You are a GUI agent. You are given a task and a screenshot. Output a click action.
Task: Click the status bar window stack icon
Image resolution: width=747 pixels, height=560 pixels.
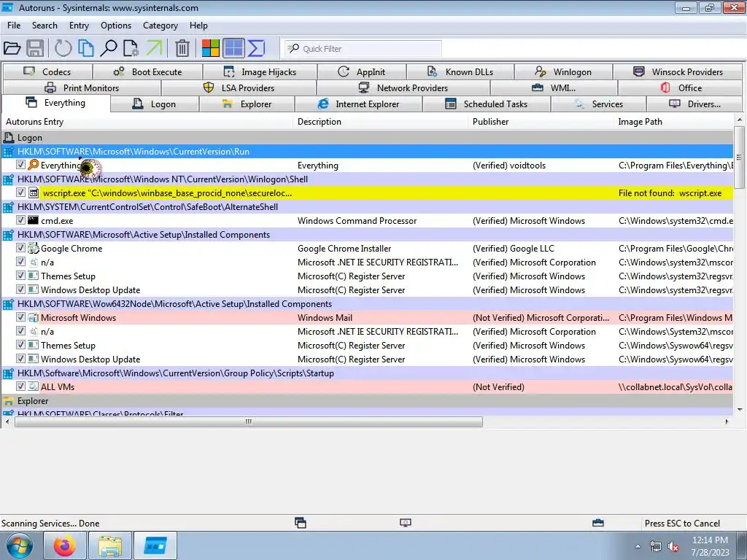(300, 523)
